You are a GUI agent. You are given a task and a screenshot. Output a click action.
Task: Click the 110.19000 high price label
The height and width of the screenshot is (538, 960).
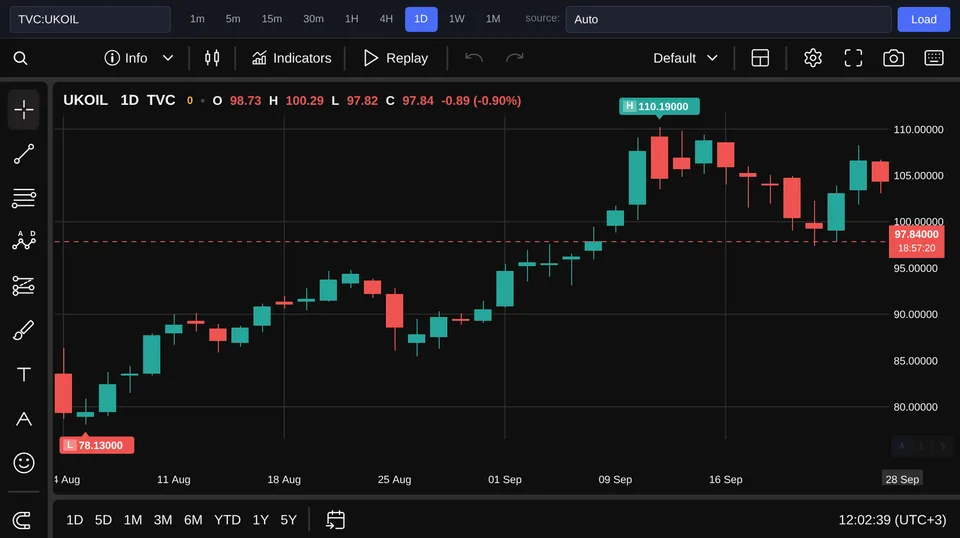click(659, 106)
